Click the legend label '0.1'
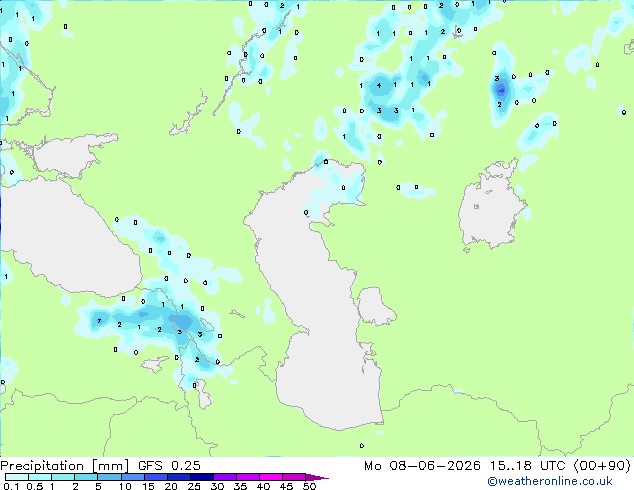The image size is (634, 490). click(11, 486)
